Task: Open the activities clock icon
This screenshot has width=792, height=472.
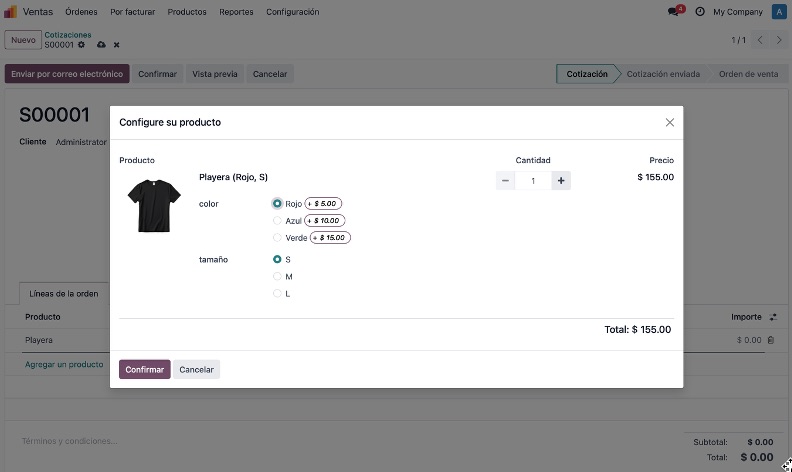Action: click(x=700, y=12)
